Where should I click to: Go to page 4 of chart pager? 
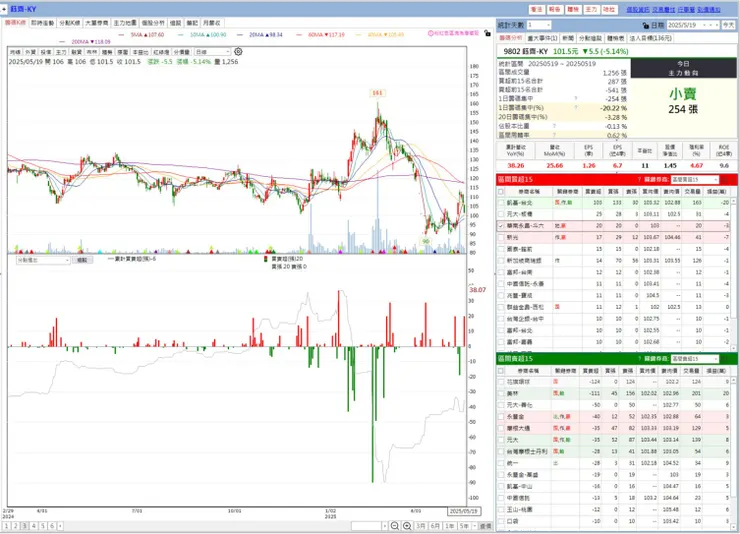(x=34, y=526)
